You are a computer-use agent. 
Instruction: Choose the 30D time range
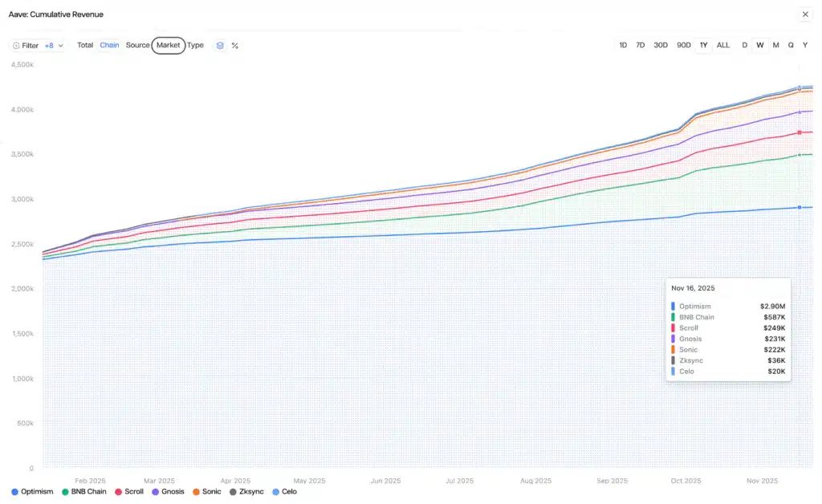[660, 45]
